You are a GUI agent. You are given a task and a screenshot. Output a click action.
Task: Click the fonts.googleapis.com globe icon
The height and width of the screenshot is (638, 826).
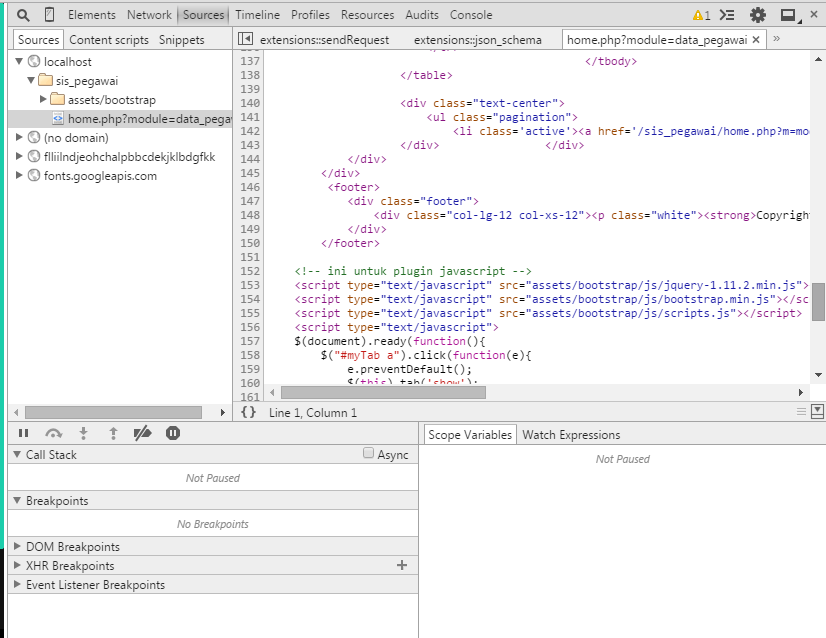pyautogui.click(x=34, y=175)
